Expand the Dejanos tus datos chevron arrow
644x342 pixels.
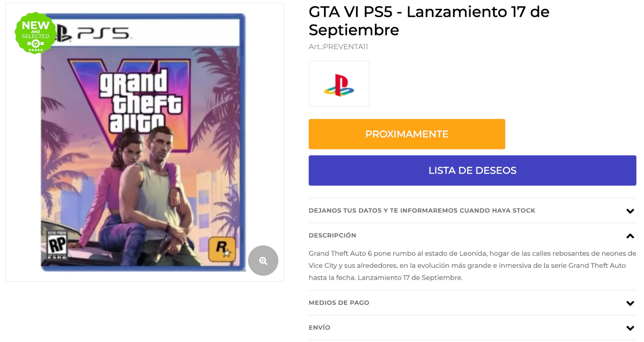[x=630, y=211]
